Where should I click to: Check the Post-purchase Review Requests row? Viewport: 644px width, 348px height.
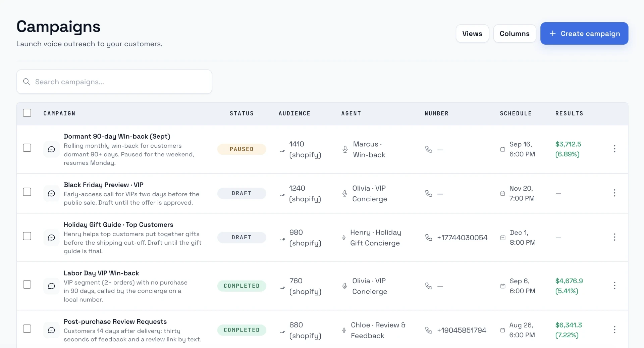[27, 329]
